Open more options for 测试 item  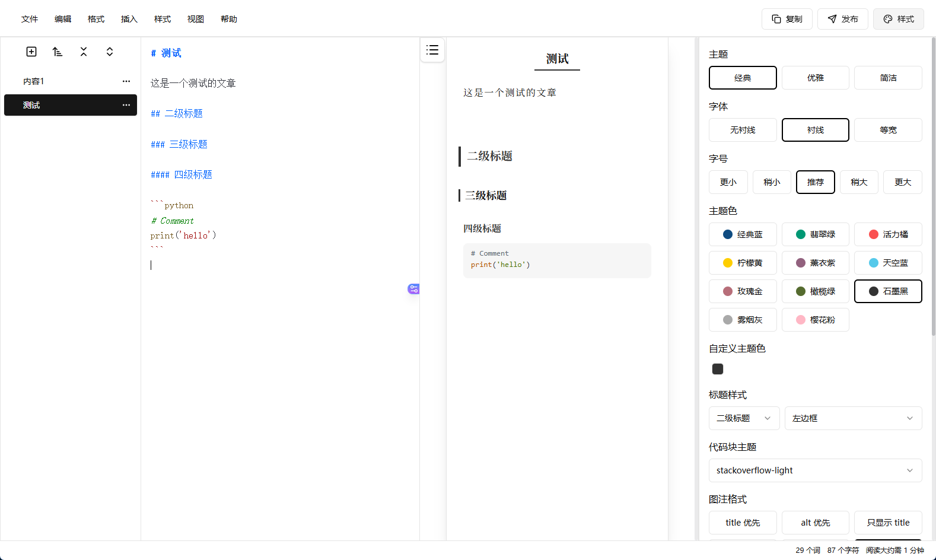click(126, 105)
